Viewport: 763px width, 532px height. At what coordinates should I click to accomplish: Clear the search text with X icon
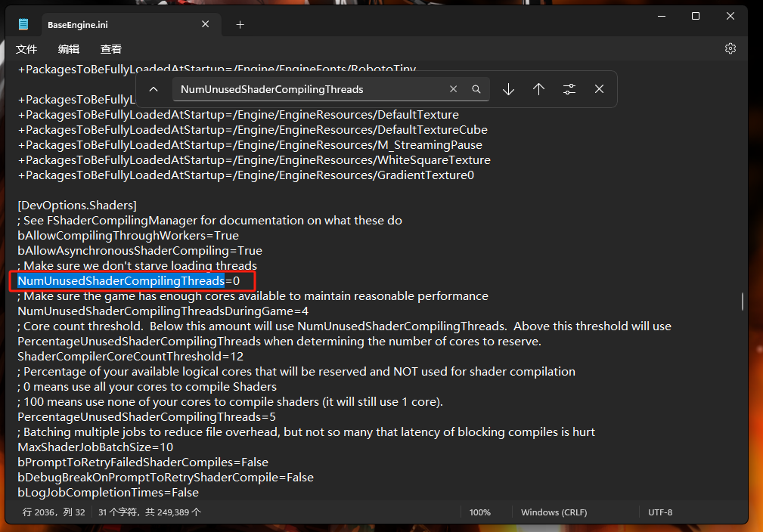454,89
